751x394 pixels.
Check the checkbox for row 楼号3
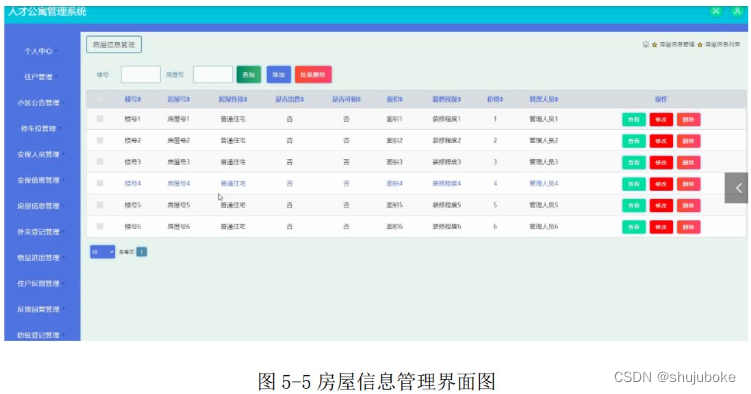coord(100,162)
